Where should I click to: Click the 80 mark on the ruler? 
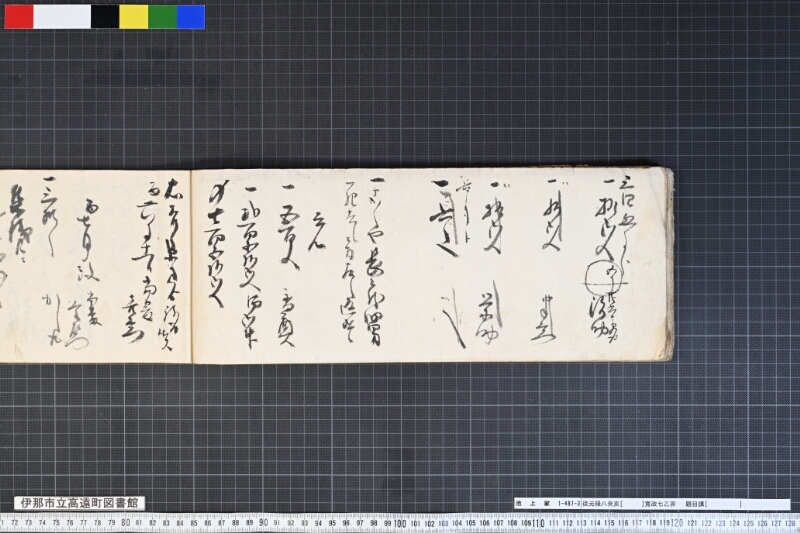click(x=126, y=523)
